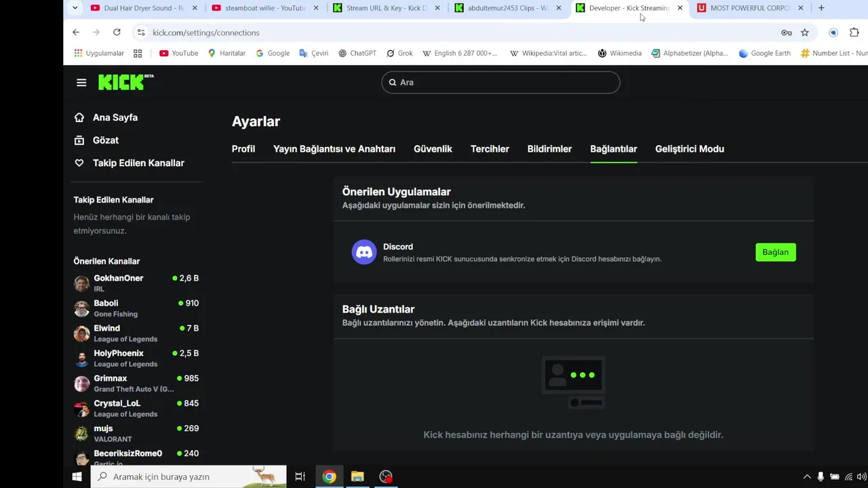Switch to Tercihler tab
Screen dimensions: 868x488
[490, 148]
